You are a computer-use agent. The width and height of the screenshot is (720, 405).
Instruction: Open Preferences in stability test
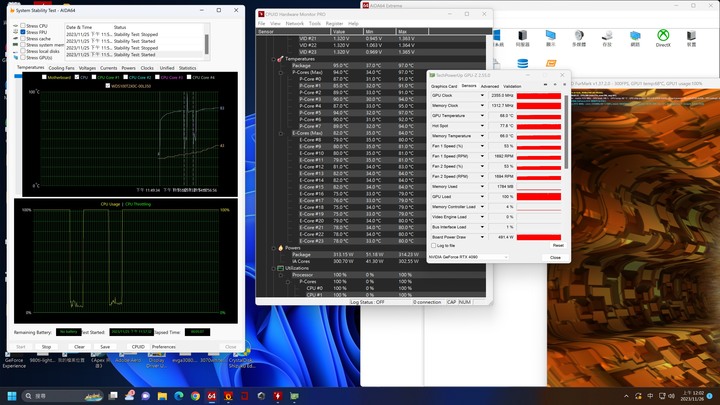click(x=163, y=347)
